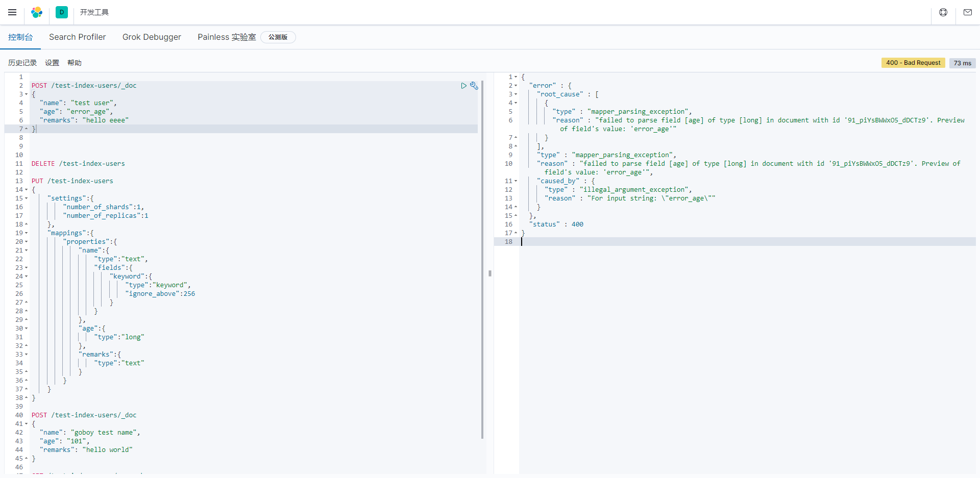This screenshot has height=478, width=980.
Task: Open the Grok Debugger tab
Action: coord(152,37)
